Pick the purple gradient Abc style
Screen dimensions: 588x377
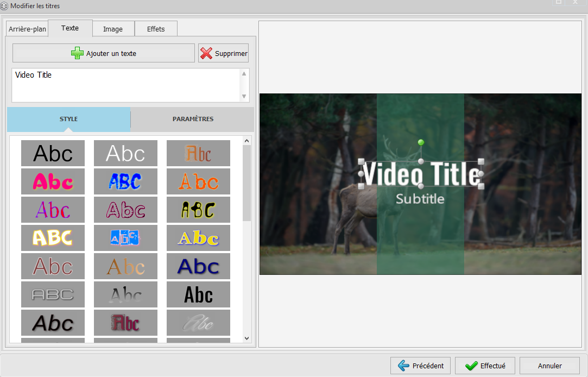coord(53,210)
